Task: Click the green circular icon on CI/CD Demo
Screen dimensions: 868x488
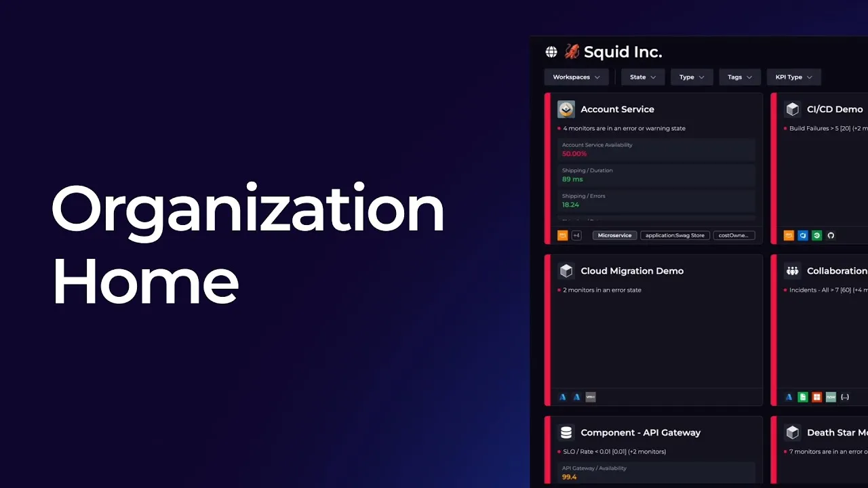Action: (816, 235)
